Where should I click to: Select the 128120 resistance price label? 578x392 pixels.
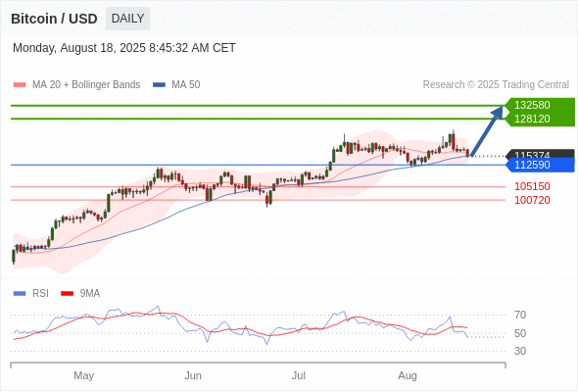pyautogui.click(x=532, y=119)
